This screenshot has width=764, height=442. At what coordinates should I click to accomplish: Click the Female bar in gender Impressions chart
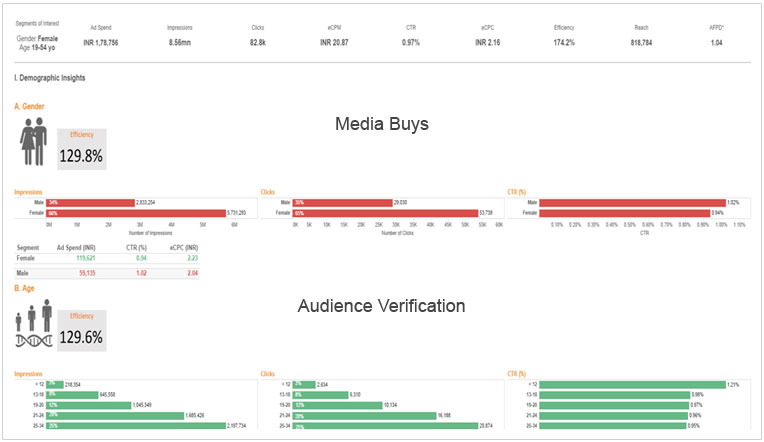coord(136,213)
